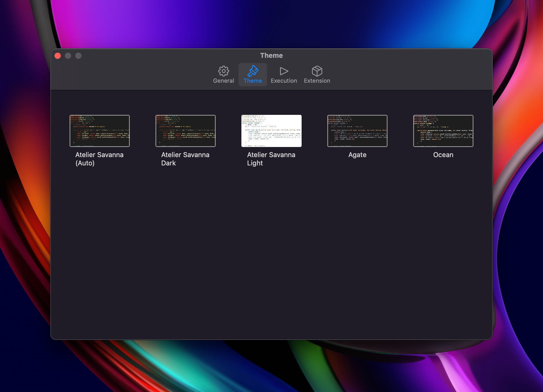The image size is (543, 392).
Task: Open the Execution tab label
Action: 284,81
